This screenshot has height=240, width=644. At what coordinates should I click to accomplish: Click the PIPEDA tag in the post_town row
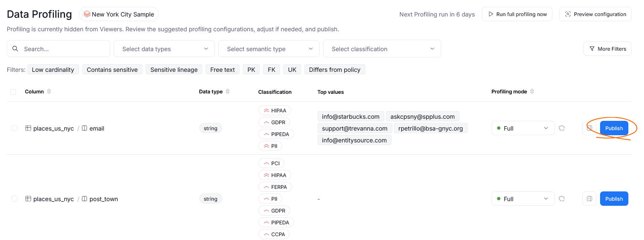(x=276, y=222)
